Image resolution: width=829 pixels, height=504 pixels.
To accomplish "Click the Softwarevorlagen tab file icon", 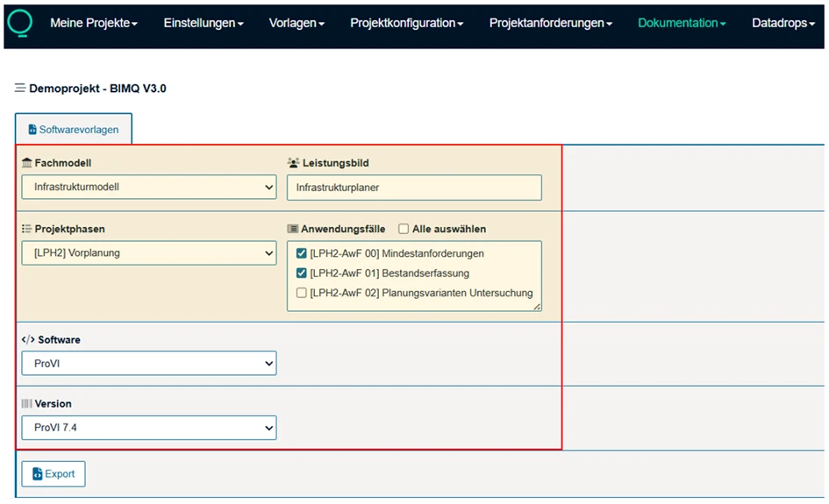I will [32, 130].
